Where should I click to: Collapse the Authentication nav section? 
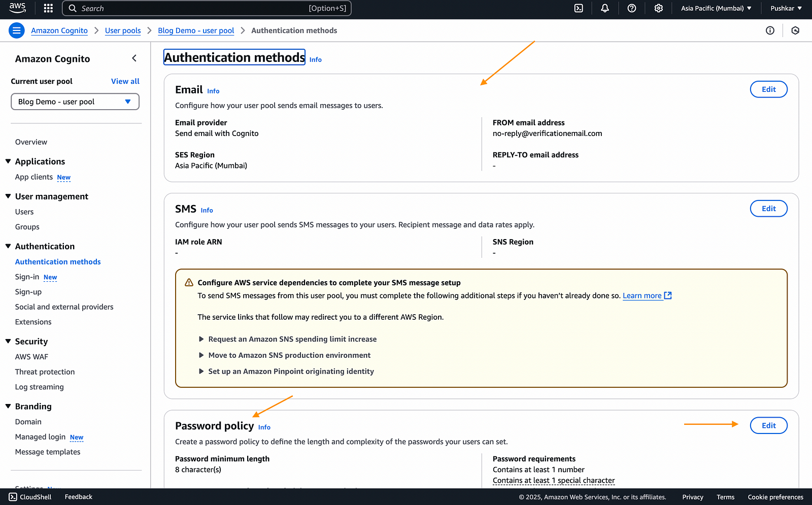pos(8,246)
